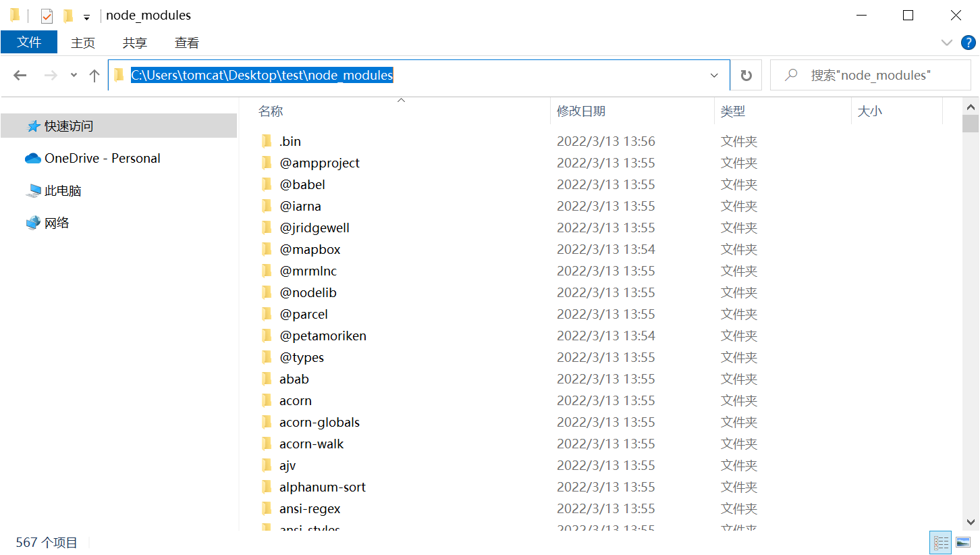This screenshot has width=980, height=555.
Task: Expand the ribbon with the chevron
Action: [947, 43]
